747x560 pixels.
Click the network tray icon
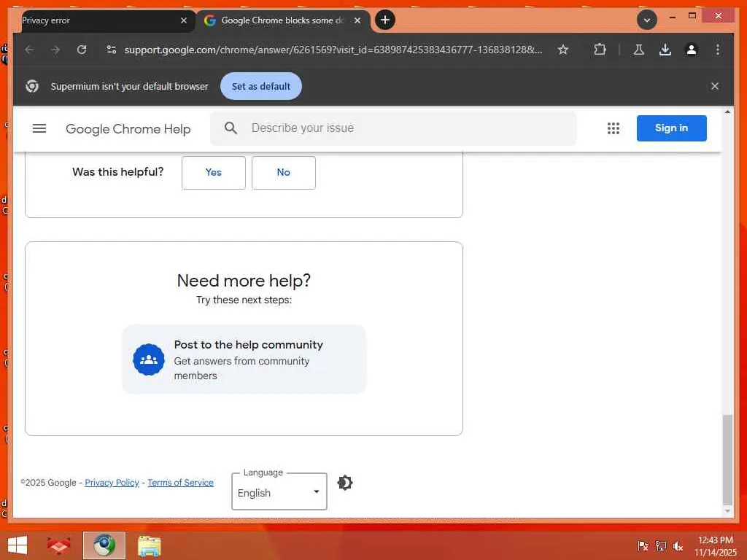[x=660, y=546]
